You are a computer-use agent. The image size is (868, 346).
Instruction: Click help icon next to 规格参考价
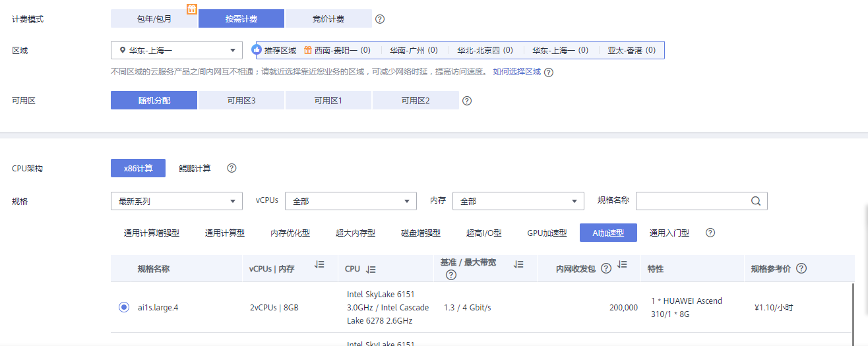point(801,268)
